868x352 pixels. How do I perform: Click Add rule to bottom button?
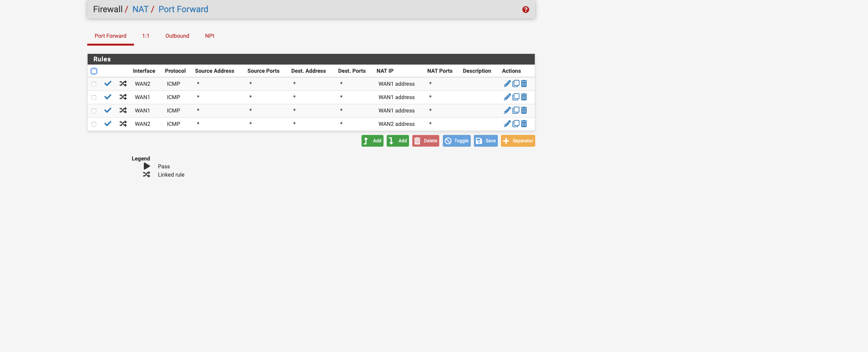point(398,141)
